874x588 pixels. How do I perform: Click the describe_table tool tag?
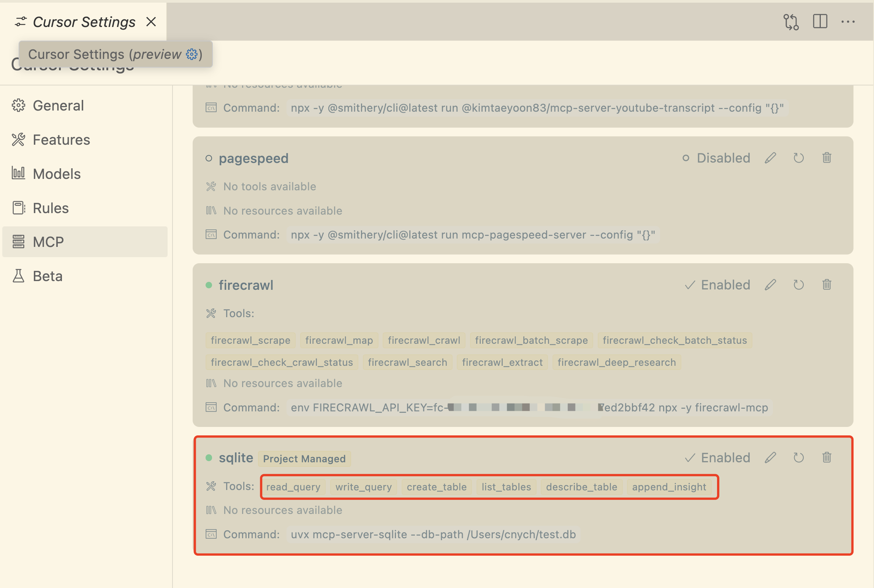[x=581, y=487]
